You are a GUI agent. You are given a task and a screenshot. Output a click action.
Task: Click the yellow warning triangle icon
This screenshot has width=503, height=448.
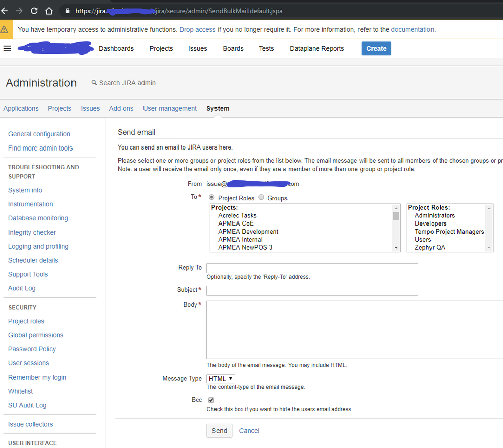[4, 30]
